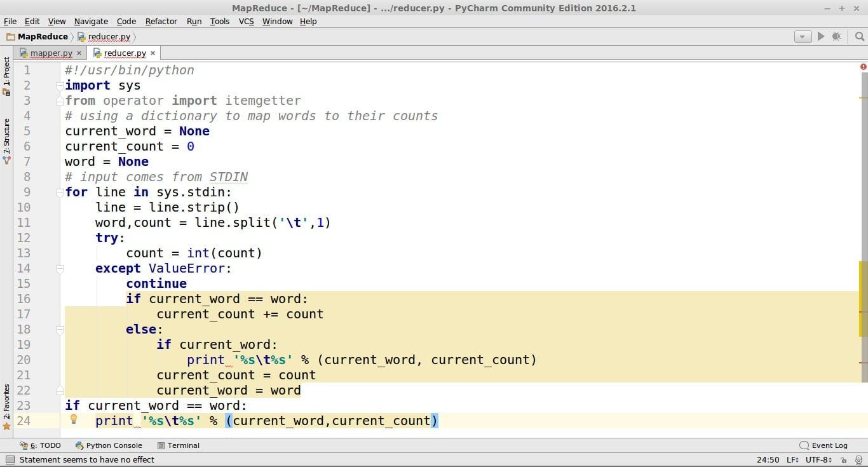Run the script using the green play icon
Screen dimensions: 868x467
click(x=820, y=36)
